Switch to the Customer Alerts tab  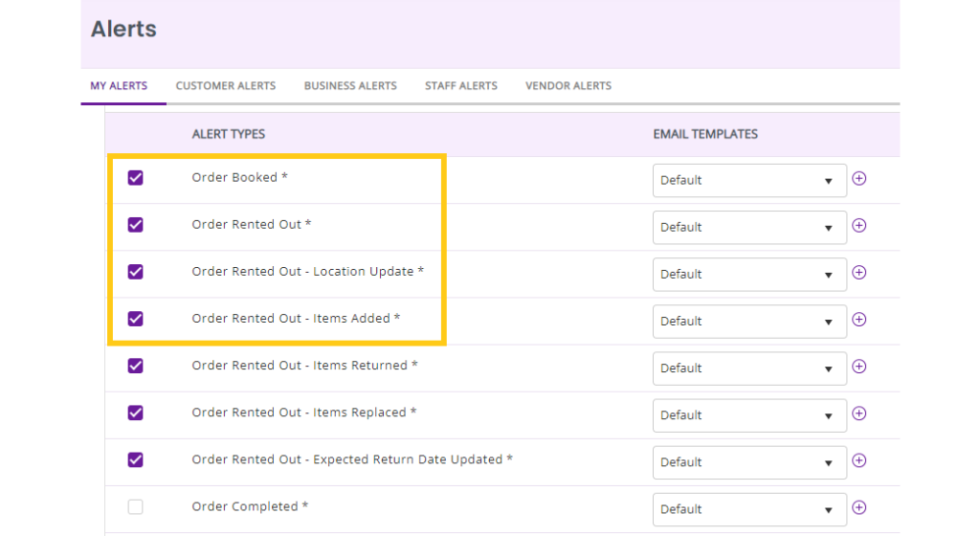(226, 85)
